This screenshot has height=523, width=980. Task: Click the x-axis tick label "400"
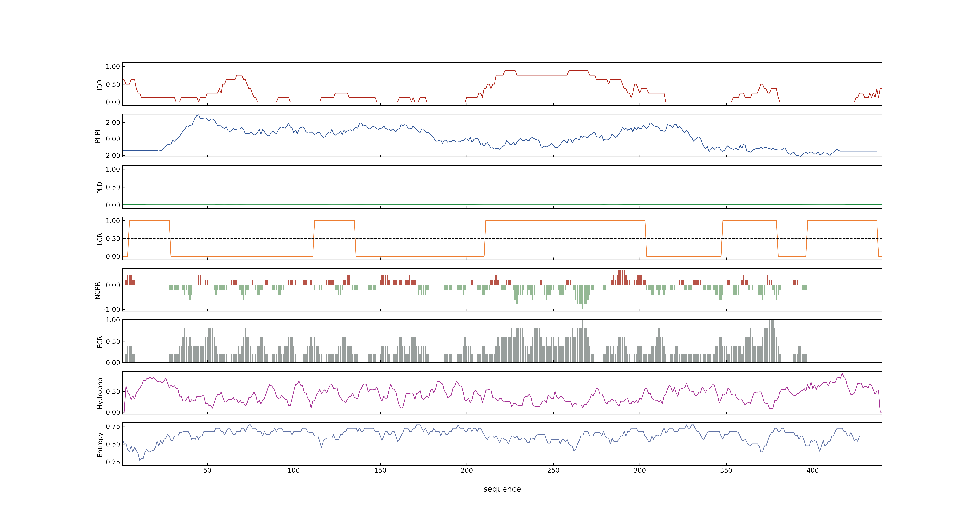813,470
